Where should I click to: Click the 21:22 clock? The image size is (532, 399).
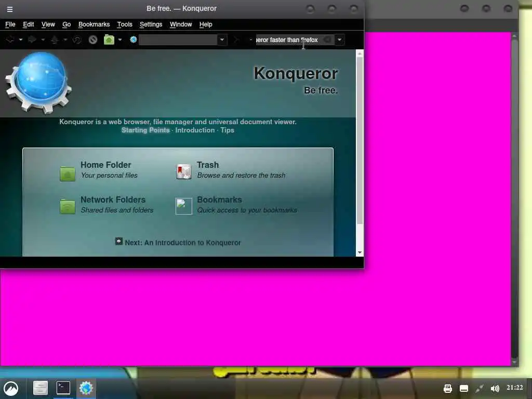tap(515, 388)
